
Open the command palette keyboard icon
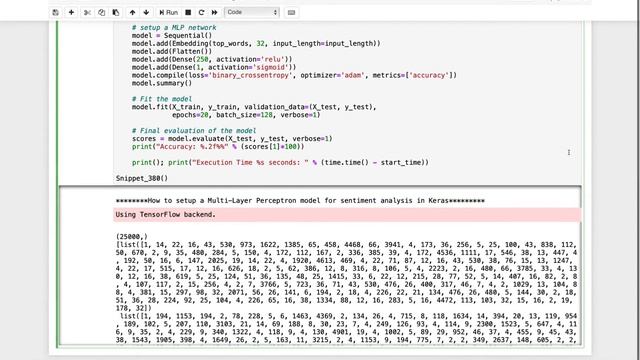291,13
